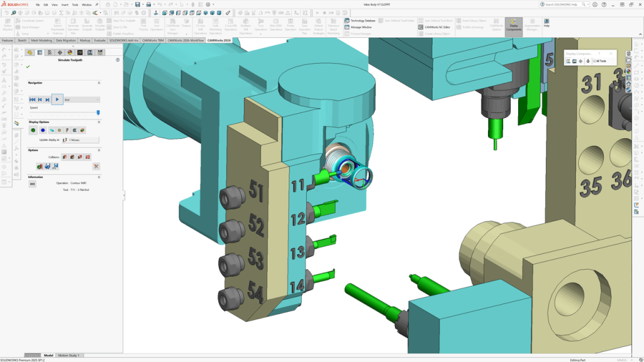Open the End run-mode dropdown
644x362 pixels.
click(81, 99)
